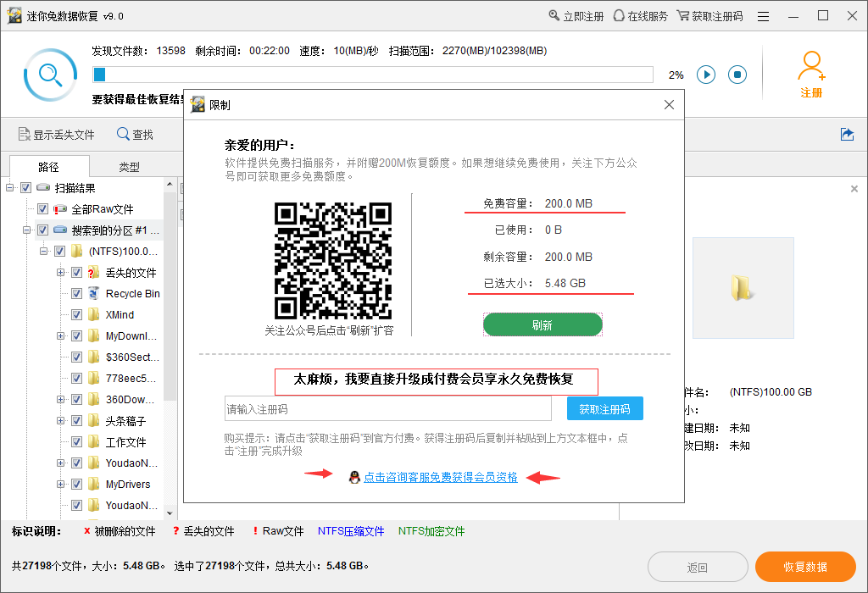This screenshot has width=868, height=593.
Task: Uncheck the 工作文件 checkbox
Action: click(77, 441)
